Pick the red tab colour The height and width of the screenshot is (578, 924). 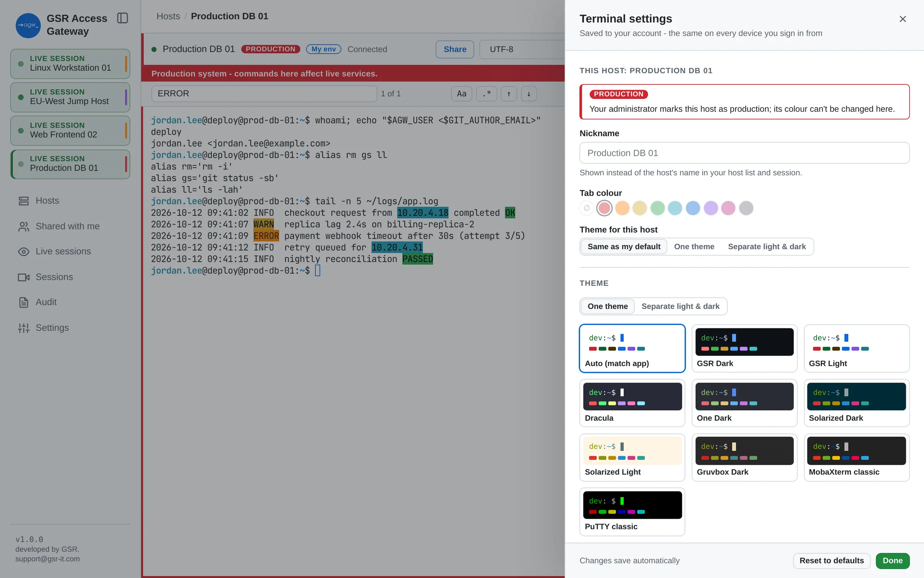(604, 208)
